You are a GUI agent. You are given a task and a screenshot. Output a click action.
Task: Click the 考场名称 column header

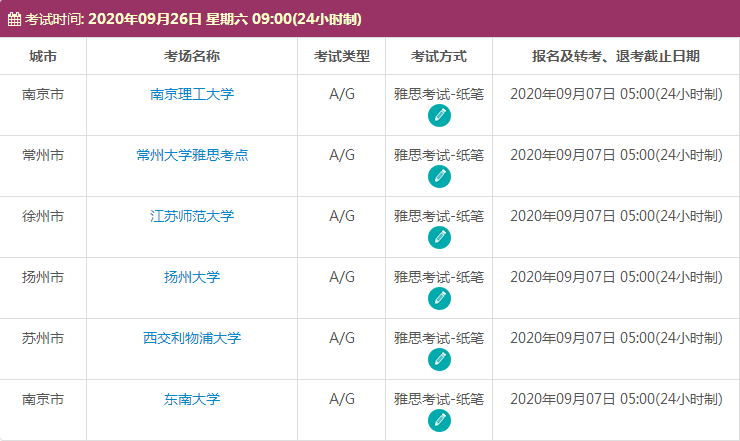192,56
